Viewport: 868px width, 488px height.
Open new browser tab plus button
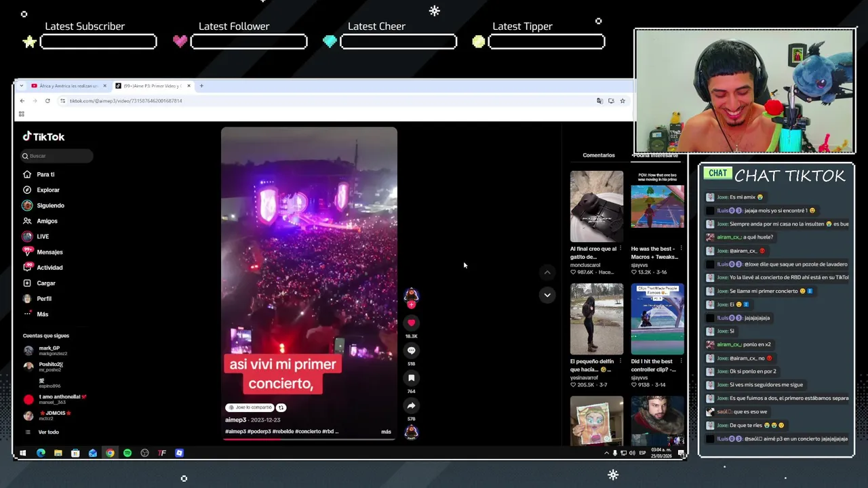(201, 86)
